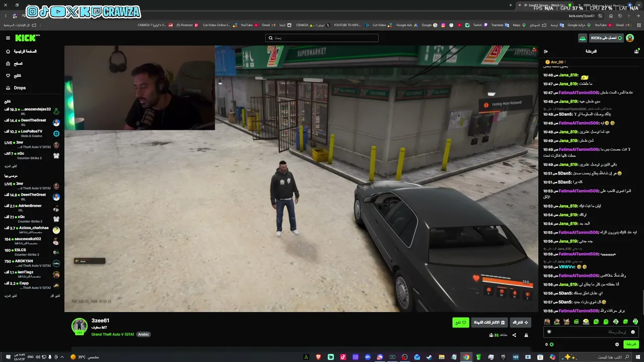Open TikTok from the taskbar
This screenshot has width=644, height=362.
343,357
